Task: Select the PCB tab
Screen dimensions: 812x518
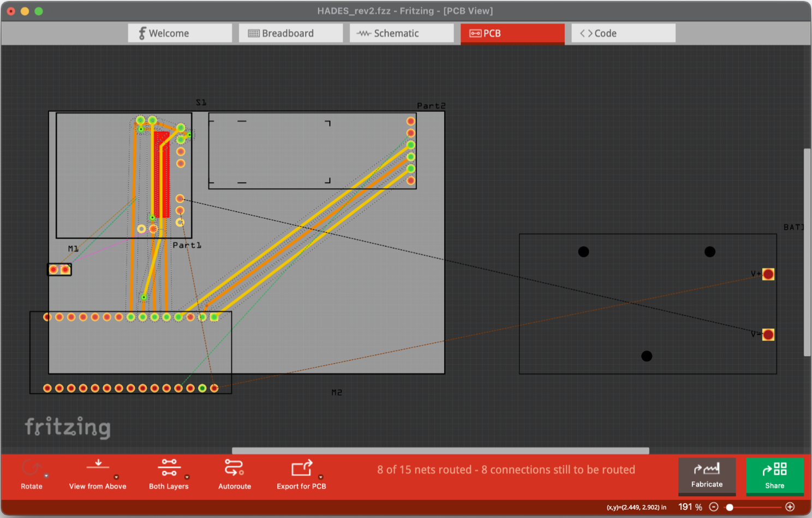Action: [512, 33]
